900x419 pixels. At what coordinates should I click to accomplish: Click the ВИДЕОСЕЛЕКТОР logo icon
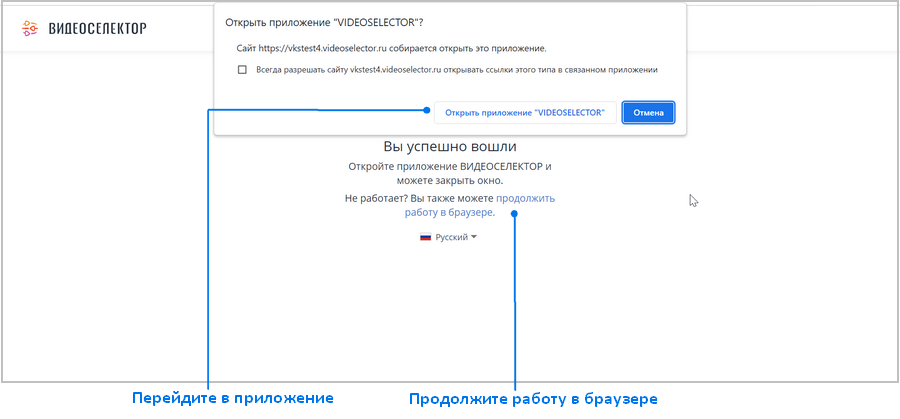[x=30, y=28]
